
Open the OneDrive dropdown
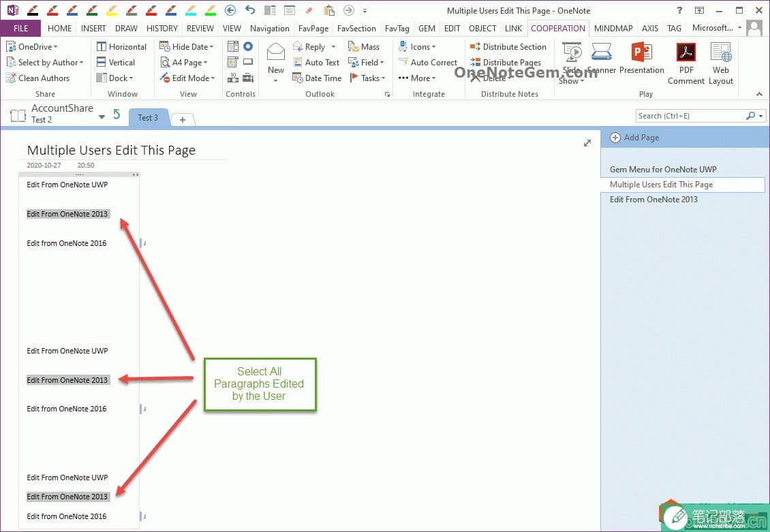click(x=31, y=46)
